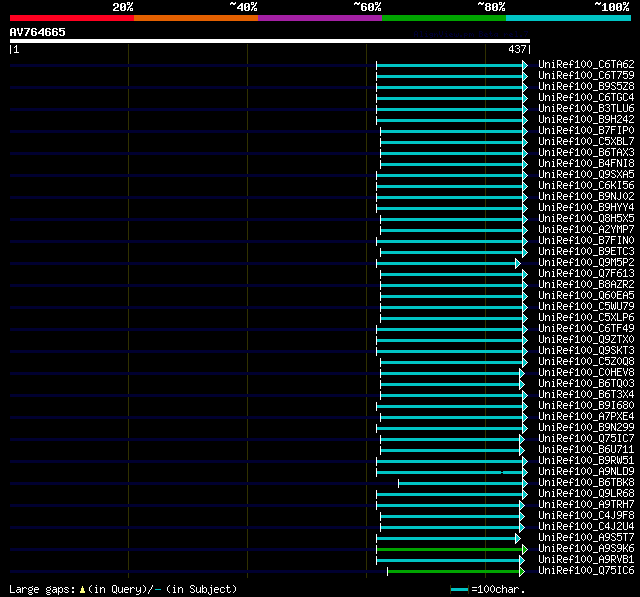This screenshot has width=640, height=597.
Task: Select the UniRef100_B6U711 label
Action: pyautogui.click(x=586, y=450)
